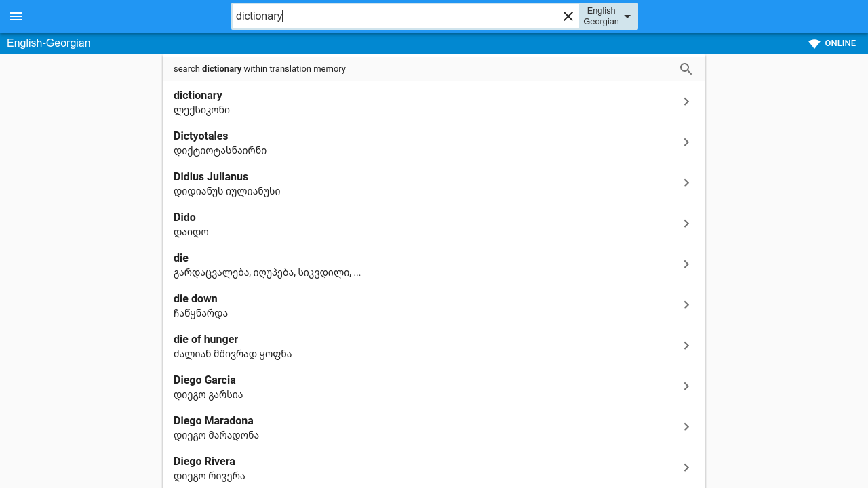This screenshot has height=488, width=868.
Task: Open the English Georgian language dropdown
Action: [x=608, y=16]
